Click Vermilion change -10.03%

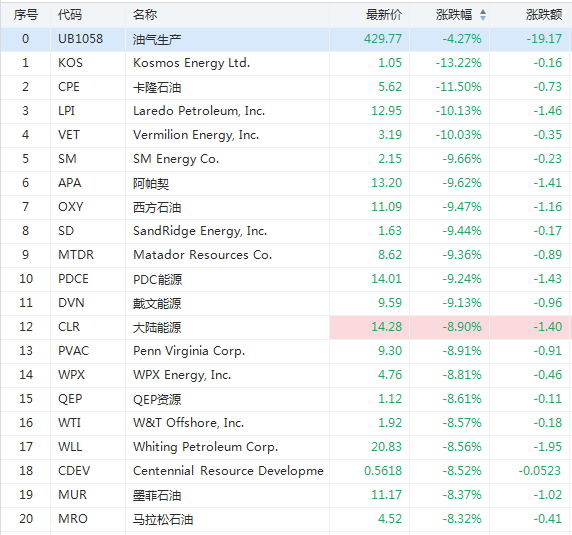point(458,135)
